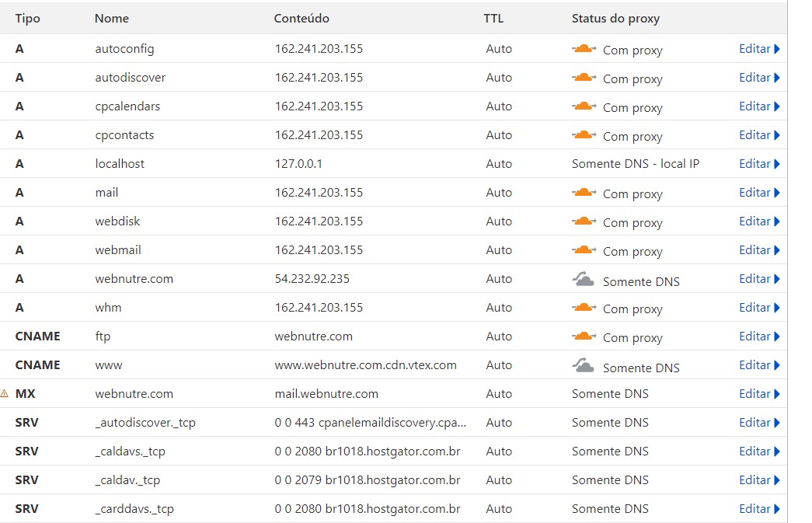Screen dimensions: 812x523
Task: Click the orange proxy cloud on whm row
Action: click(x=584, y=308)
